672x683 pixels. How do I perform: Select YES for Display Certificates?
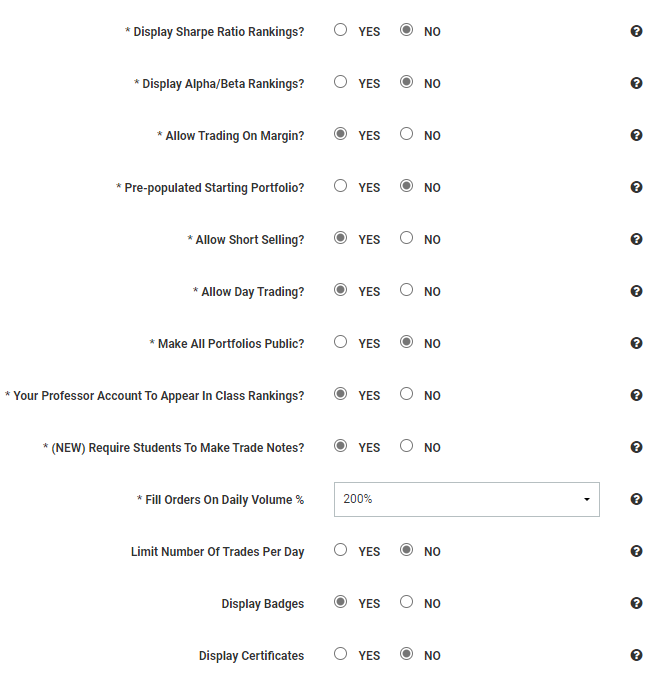(x=341, y=654)
